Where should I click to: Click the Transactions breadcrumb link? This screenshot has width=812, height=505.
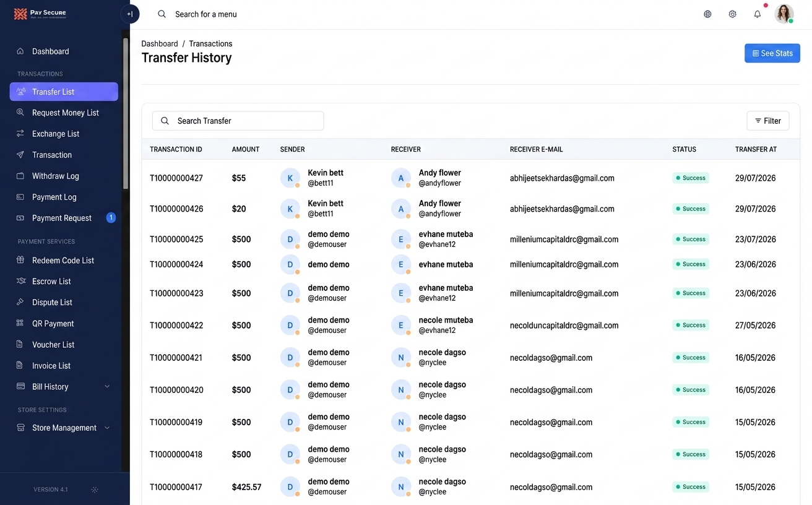(x=210, y=44)
